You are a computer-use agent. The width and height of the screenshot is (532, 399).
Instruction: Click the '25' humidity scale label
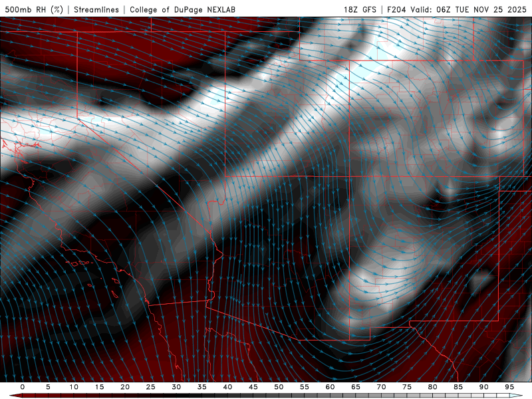pos(151,387)
